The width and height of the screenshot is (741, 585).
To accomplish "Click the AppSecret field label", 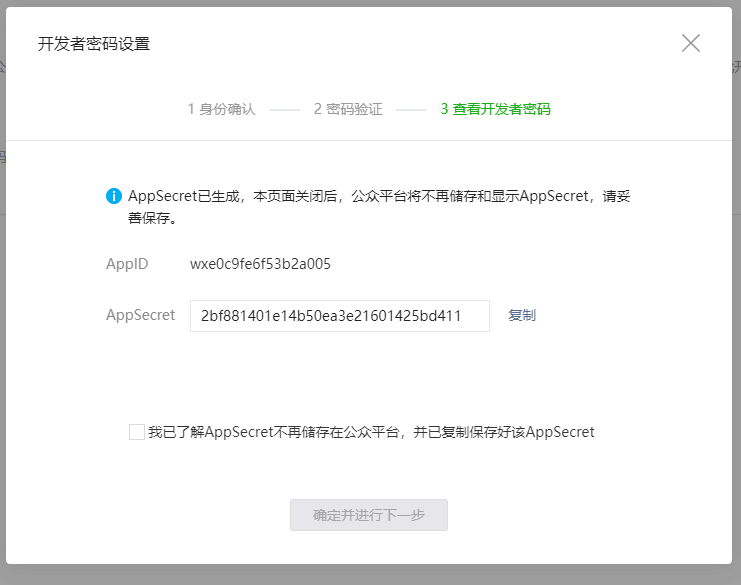I will 140,315.
